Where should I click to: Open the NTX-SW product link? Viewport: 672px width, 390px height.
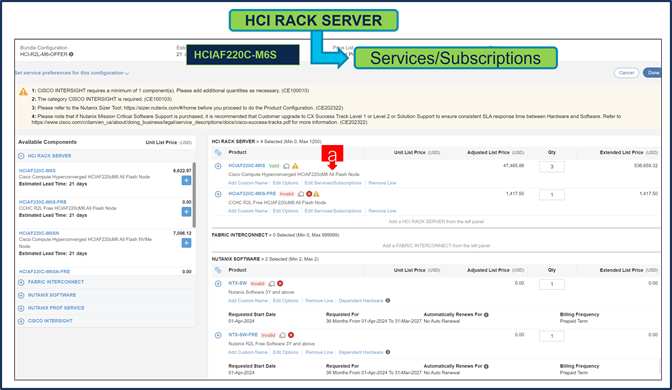point(238,283)
